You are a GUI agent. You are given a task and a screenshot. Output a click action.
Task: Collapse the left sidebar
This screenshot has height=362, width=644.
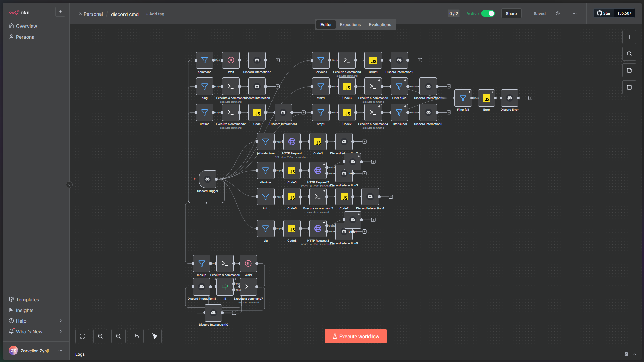click(x=69, y=185)
